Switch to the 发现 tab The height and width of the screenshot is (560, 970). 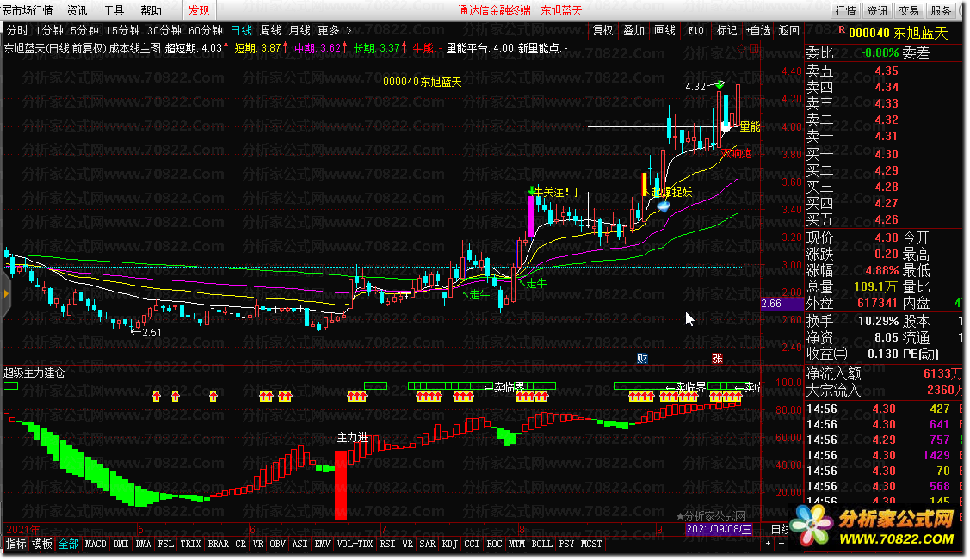click(199, 10)
